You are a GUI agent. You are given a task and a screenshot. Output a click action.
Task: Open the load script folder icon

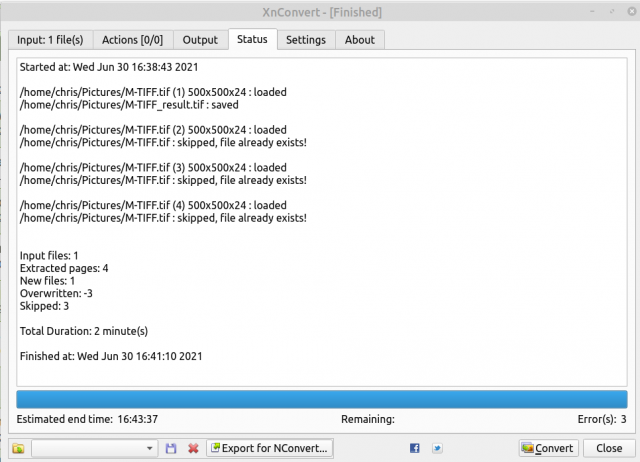[18, 449]
